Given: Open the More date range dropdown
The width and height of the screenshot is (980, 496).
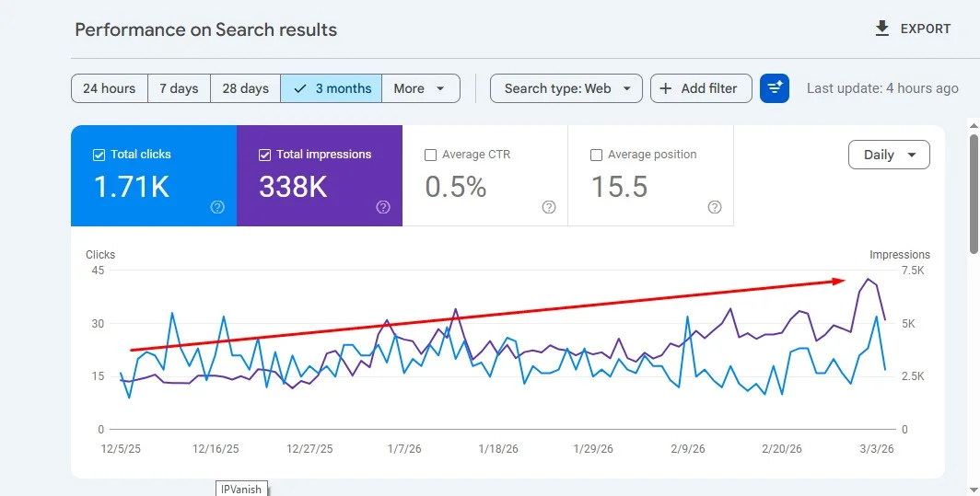Looking at the screenshot, I should pos(420,88).
